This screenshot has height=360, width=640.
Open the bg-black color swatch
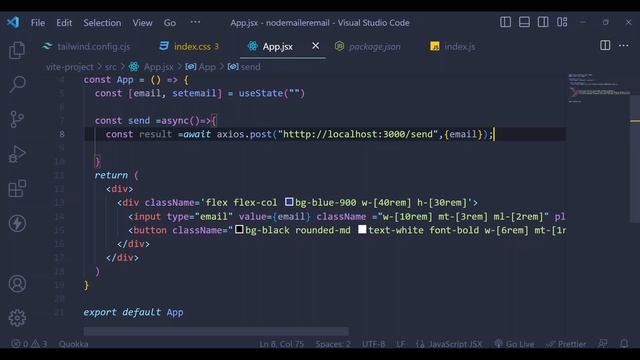click(x=239, y=229)
